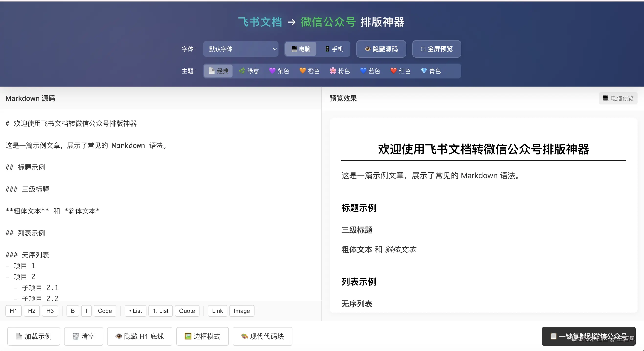Click into the Markdown source editor
644x351 pixels.
click(160, 200)
